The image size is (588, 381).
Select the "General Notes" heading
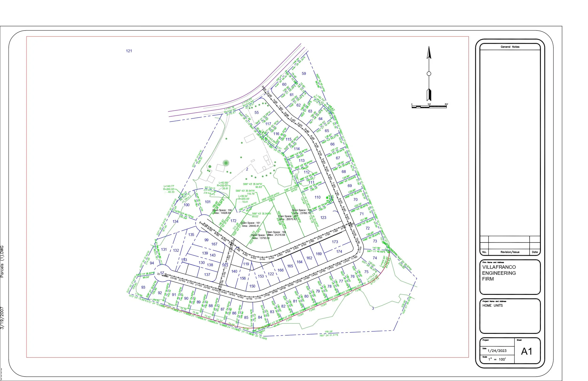click(x=510, y=47)
